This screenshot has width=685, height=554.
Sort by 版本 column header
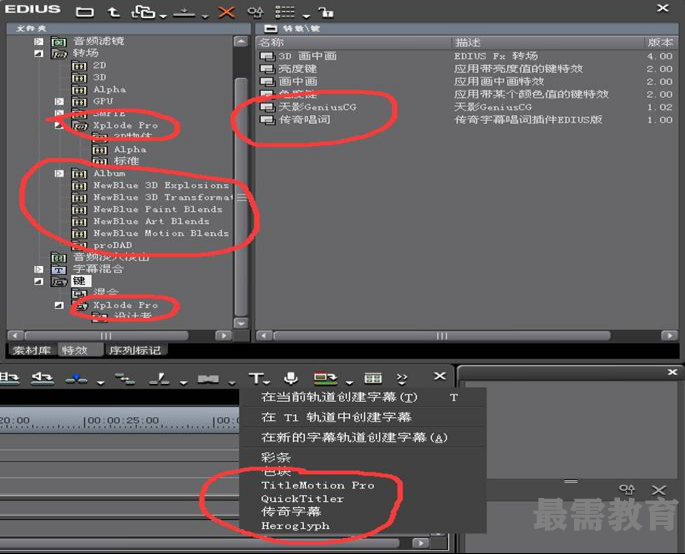click(661, 42)
